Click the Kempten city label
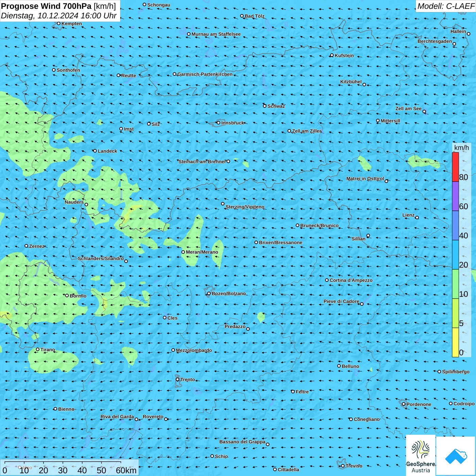 pos(72,23)
